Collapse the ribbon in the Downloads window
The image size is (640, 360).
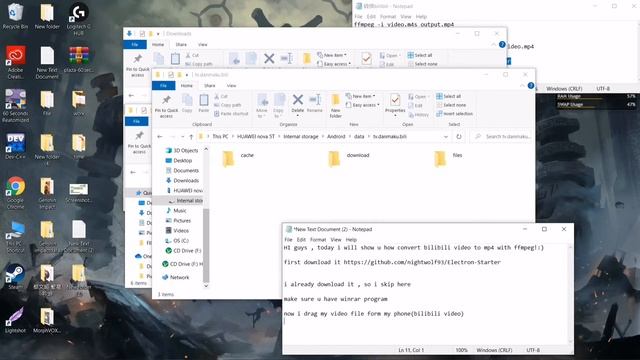pos(494,44)
